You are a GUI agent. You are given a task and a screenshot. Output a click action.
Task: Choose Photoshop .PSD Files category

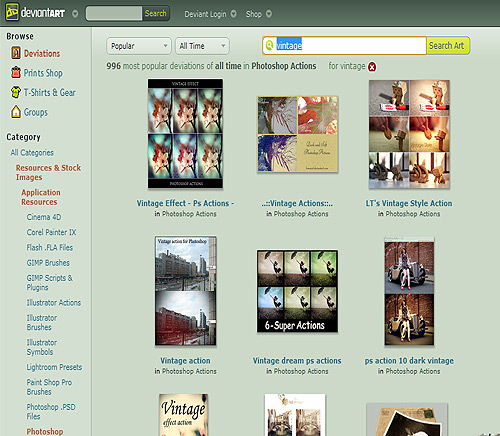point(51,412)
